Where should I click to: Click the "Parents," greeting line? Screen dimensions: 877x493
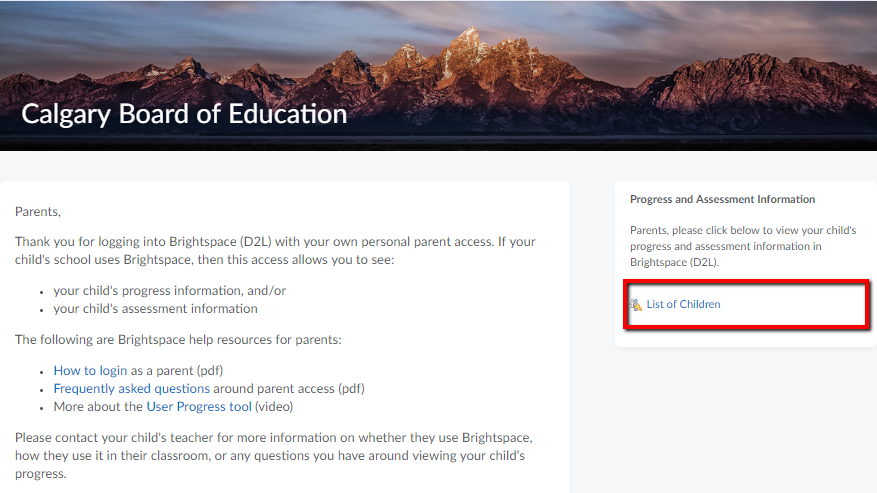point(38,211)
